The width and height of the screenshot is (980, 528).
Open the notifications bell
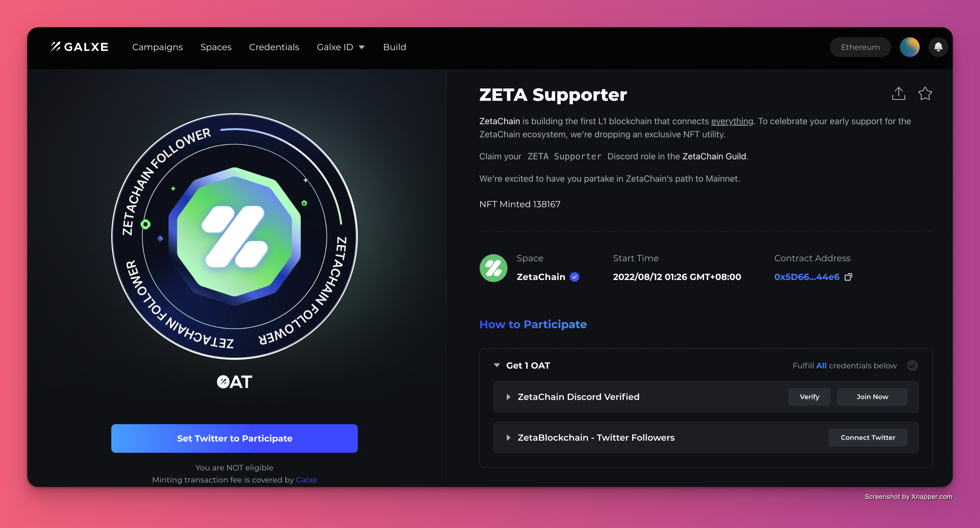click(938, 47)
